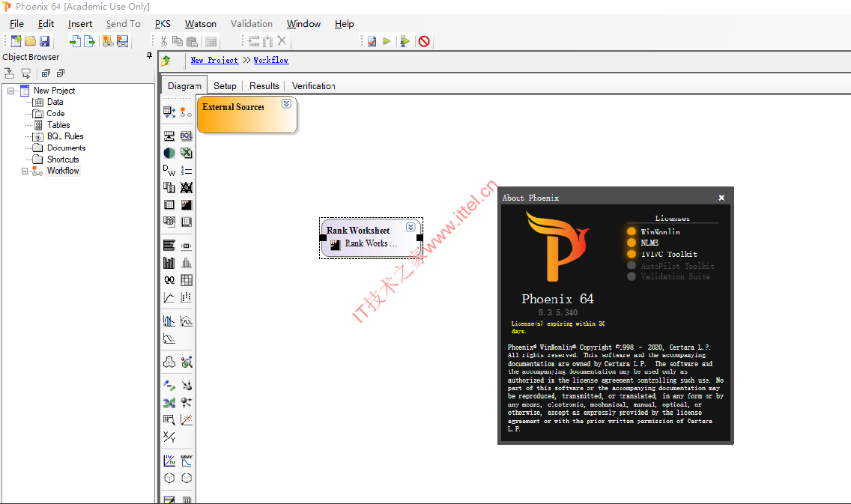Image resolution: width=851 pixels, height=504 pixels.
Task: Click the Workflow breadcrumb link
Action: click(x=271, y=60)
